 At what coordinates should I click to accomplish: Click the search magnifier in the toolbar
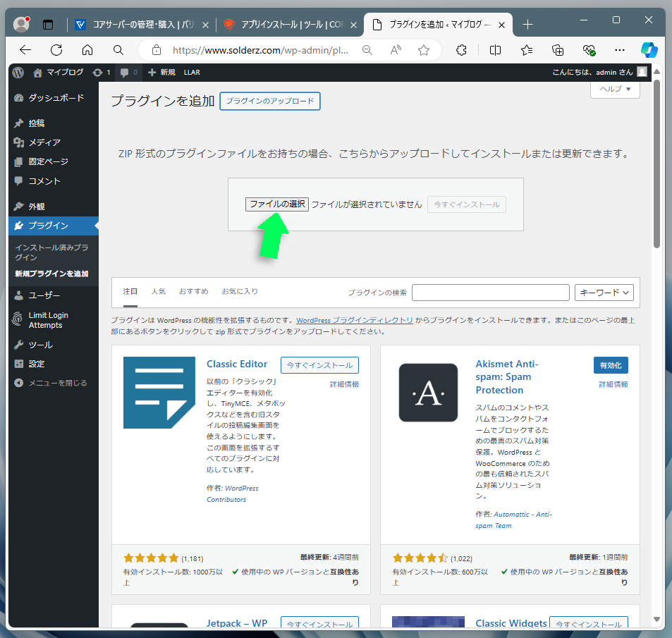[x=118, y=50]
